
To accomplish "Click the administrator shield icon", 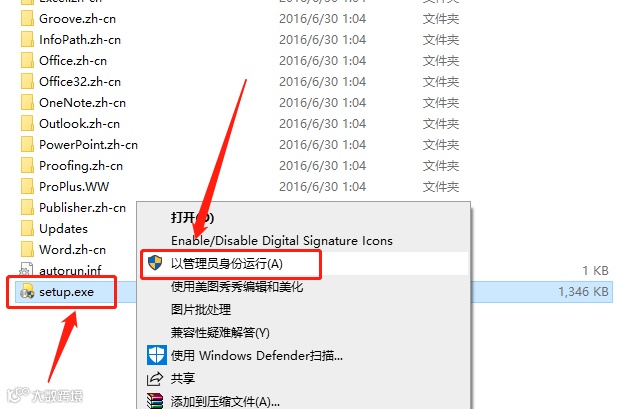I will click(x=155, y=263).
